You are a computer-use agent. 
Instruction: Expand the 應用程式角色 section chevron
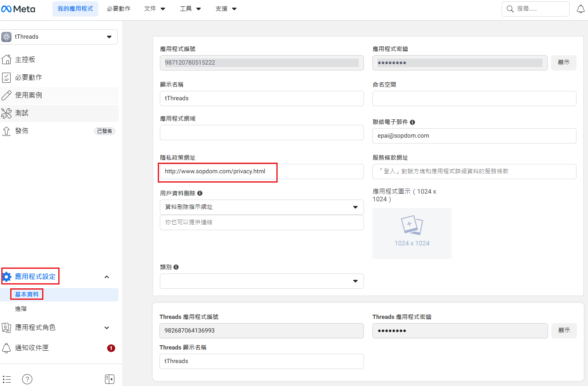107,328
